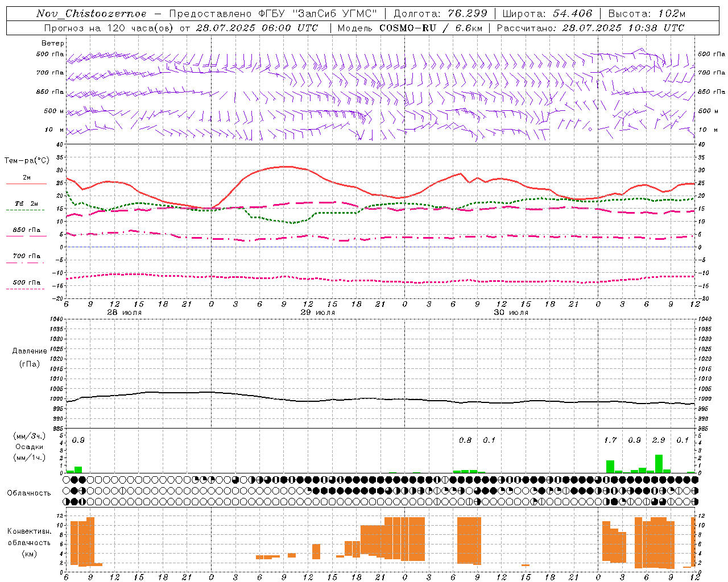The width and height of the screenshot is (728, 582).
Task: Click the tallest green precipitation bar below 2.9
Action: pos(659,464)
